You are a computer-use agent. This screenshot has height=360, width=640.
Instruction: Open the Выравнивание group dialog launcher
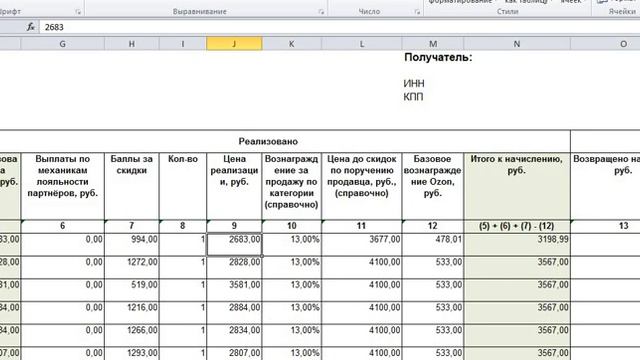[321, 12]
